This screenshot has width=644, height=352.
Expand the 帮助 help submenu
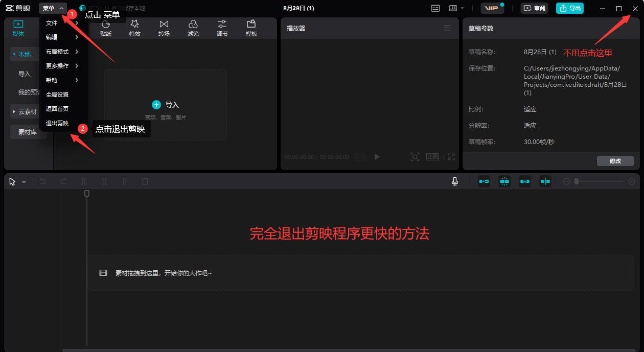point(64,80)
